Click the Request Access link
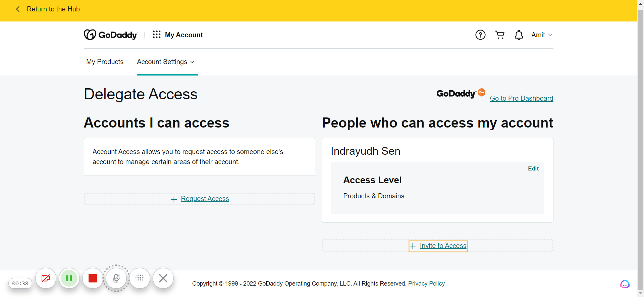Image resolution: width=644 pixels, height=297 pixels. click(205, 199)
